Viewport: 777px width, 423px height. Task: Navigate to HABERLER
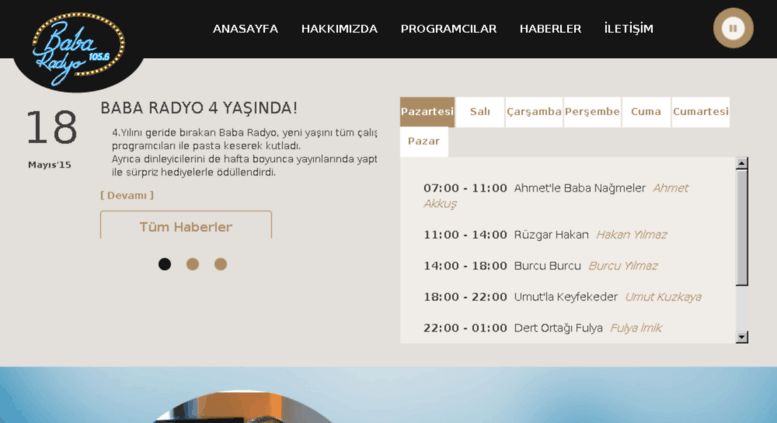[550, 29]
